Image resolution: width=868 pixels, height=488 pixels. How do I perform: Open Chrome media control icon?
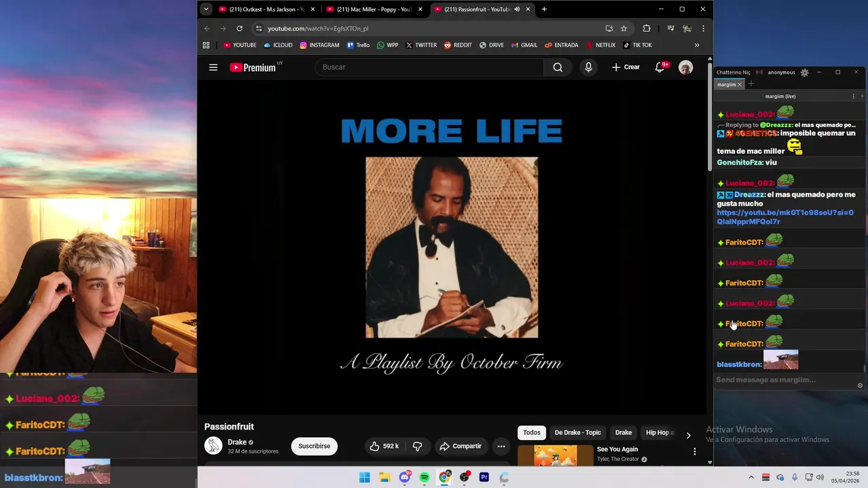tap(671, 28)
